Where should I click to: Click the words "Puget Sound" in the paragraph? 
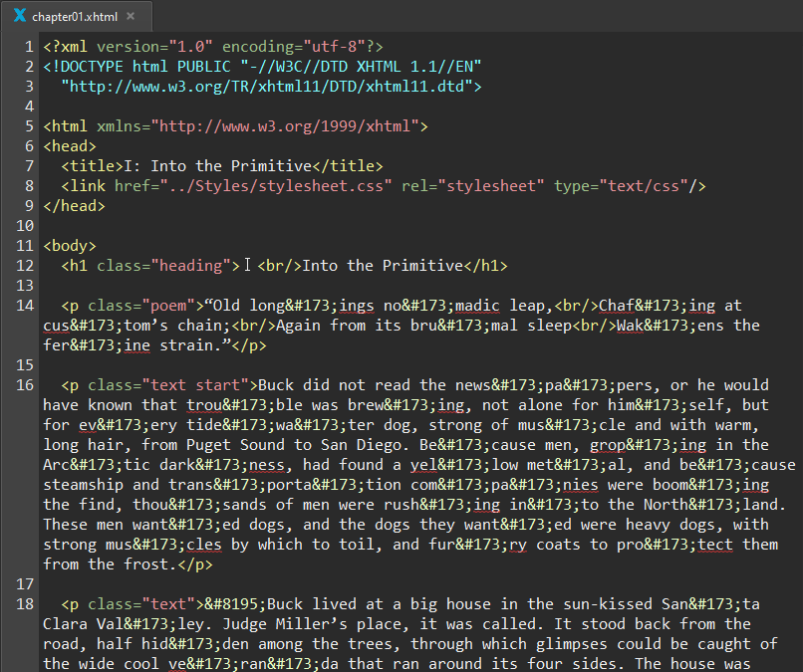point(235,446)
